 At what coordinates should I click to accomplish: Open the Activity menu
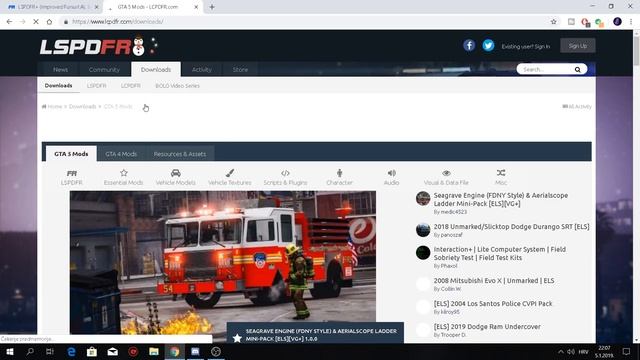pos(202,69)
